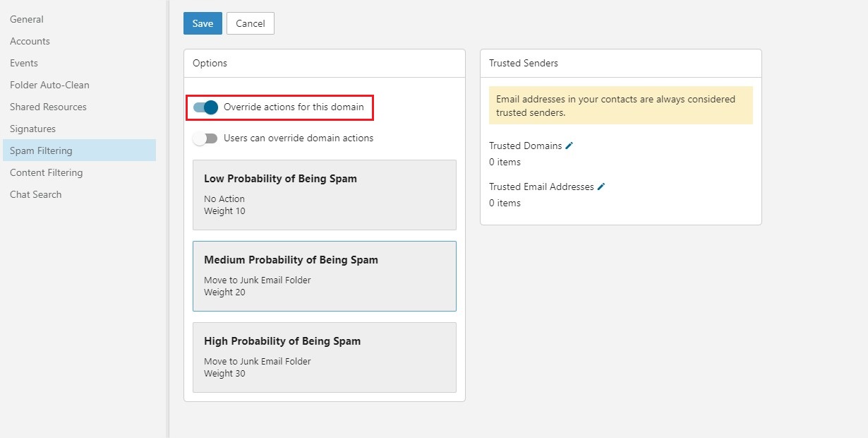This screenshot has height=438, width=868.
Task: Save the spam filtering settings
Action: (x=203, y=23)
